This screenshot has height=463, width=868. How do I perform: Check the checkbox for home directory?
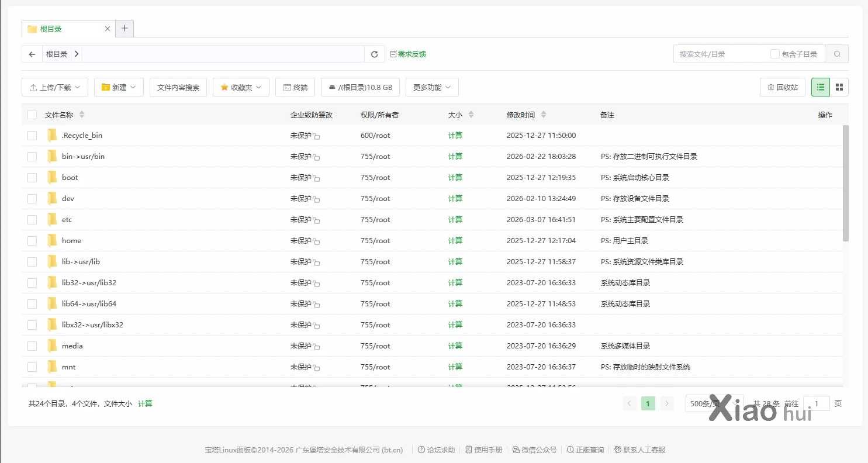[x=32, y=240]
